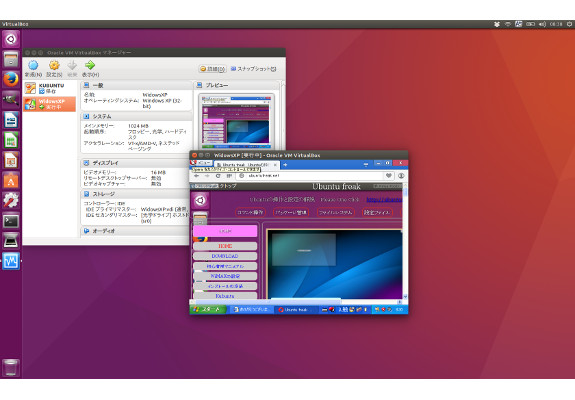Click the Dropbox indicator in top panel

(497, 24)
